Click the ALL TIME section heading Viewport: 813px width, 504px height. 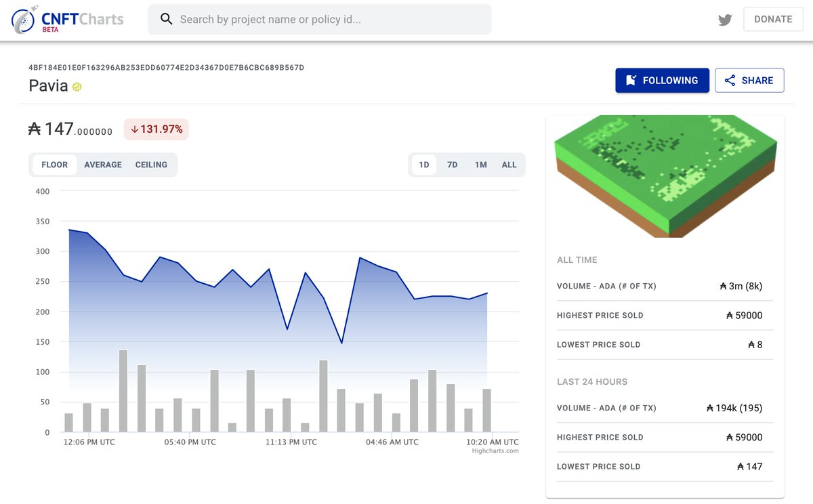(577, 260)
